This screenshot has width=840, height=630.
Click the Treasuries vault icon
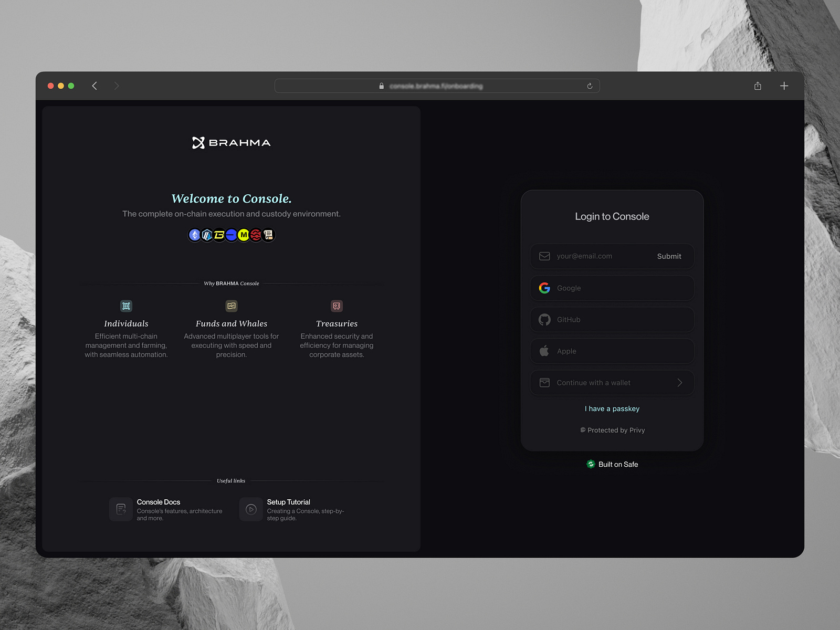tap(337, 306)
